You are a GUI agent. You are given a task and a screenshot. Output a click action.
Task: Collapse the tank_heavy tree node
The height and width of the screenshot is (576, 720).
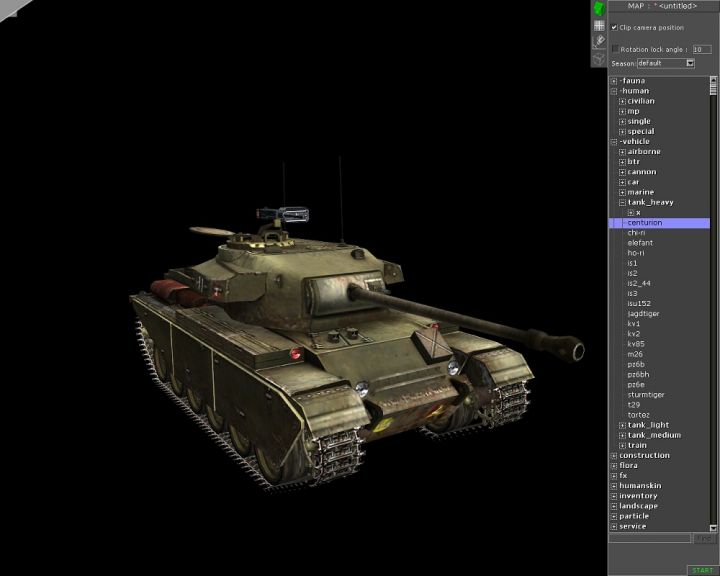pos(622,202)
